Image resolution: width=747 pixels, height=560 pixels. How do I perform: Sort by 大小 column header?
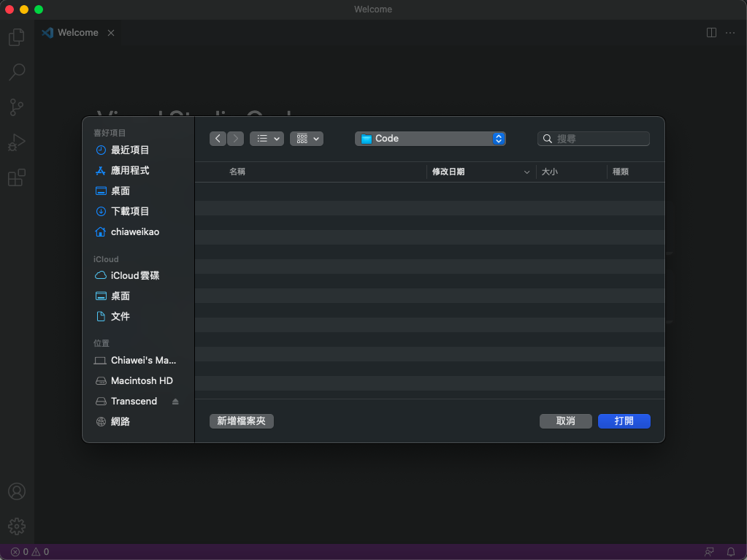coord(549,172)
